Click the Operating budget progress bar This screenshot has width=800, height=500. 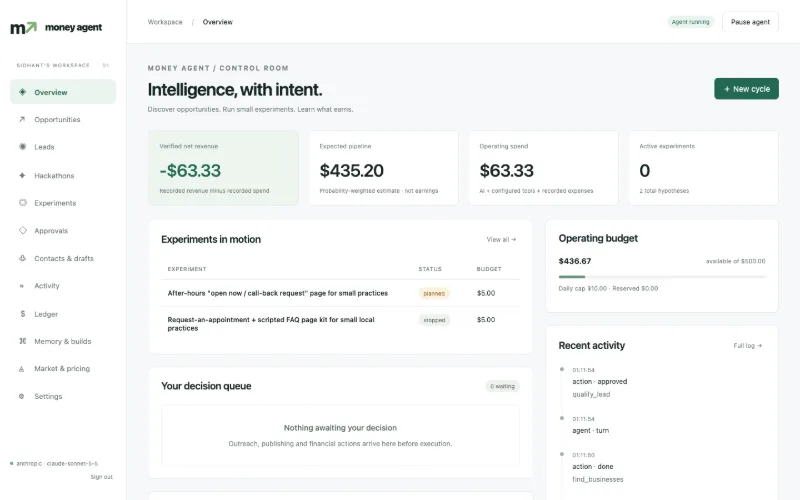pos(662,277)
